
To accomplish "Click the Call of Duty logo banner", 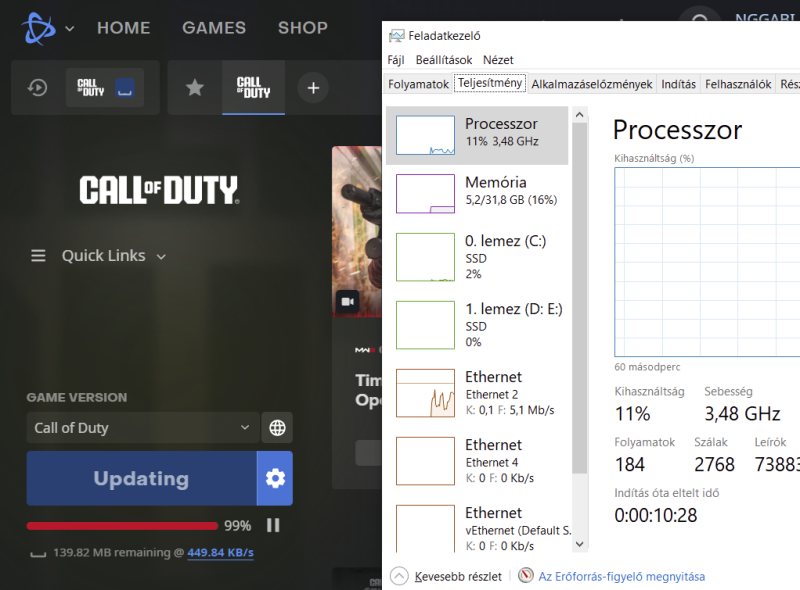I will pos(159,190).
